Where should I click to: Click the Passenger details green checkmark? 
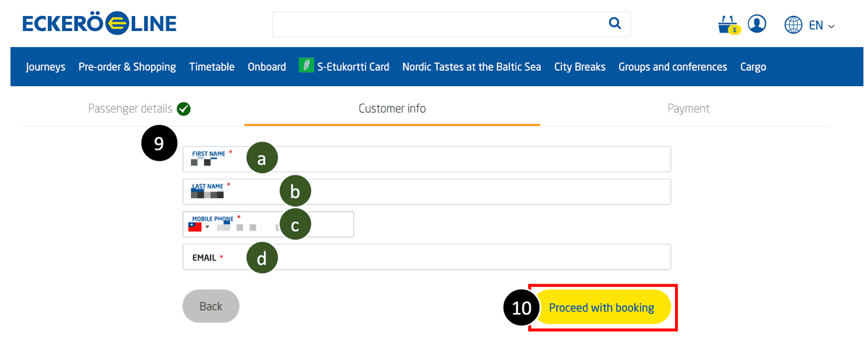(184, 108)
